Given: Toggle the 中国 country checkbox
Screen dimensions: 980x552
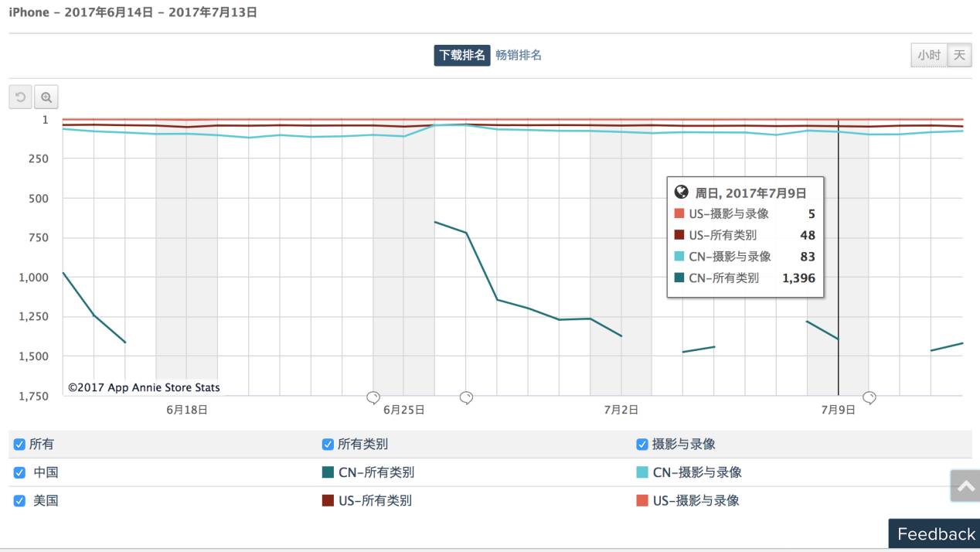Looking at the screenshot, I should tap(19, 472).
